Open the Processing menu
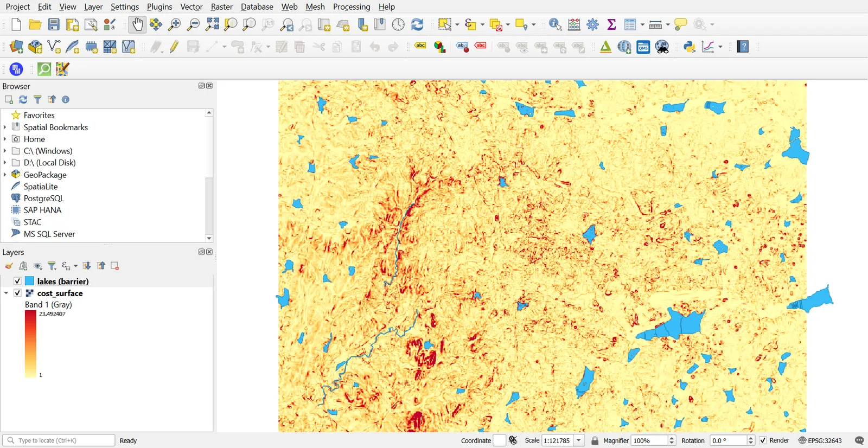Screen dimensions: 868x448 click(352, 7)
